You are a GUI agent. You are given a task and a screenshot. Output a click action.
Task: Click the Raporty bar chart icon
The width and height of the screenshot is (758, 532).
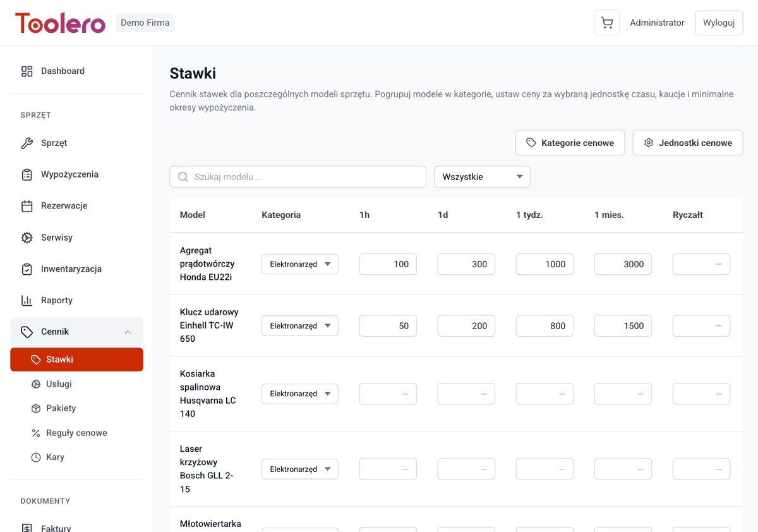[27, 301]
